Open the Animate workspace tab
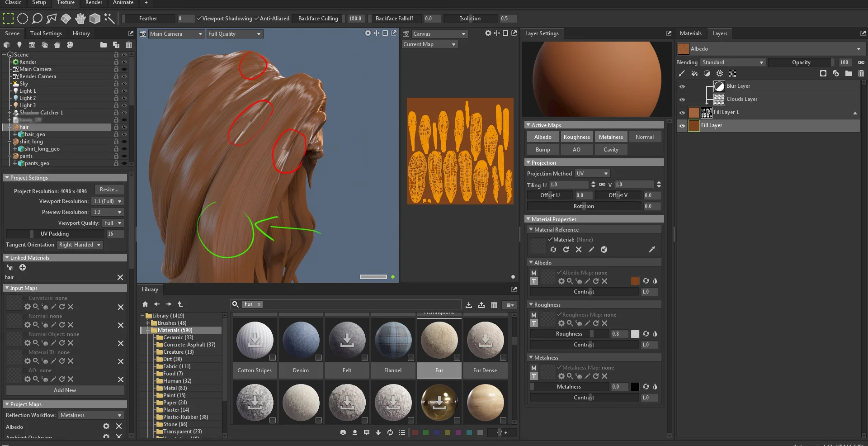Image resolution: width=868 pixels, height=446 pixels. pos(123,3)
